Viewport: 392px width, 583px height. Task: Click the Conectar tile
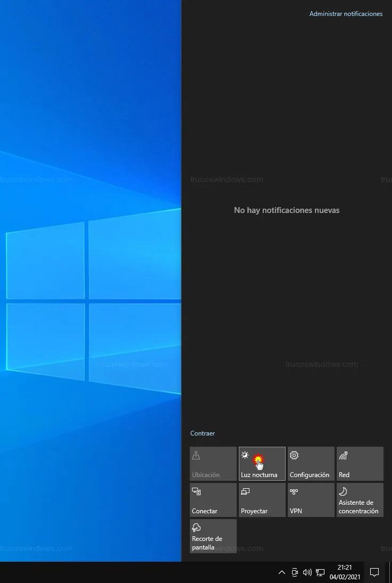click(213, 500)
